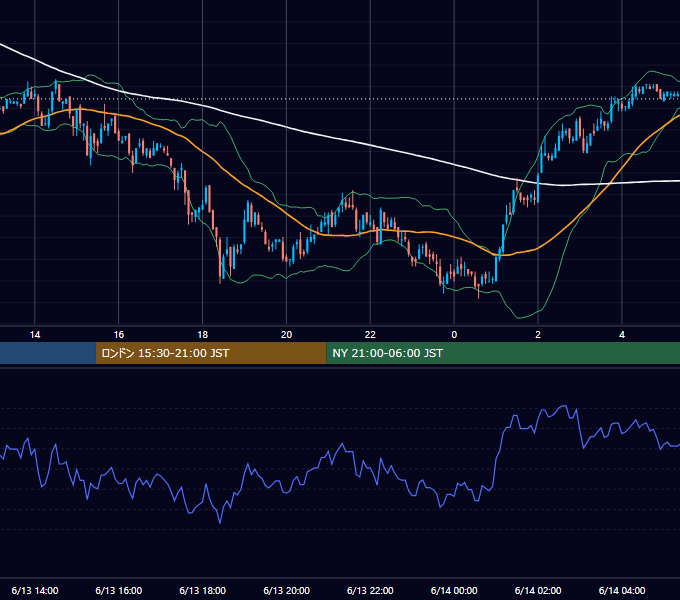Click the 6/14 02:00 date label
The image size is (680, 600).
[538, 590]
